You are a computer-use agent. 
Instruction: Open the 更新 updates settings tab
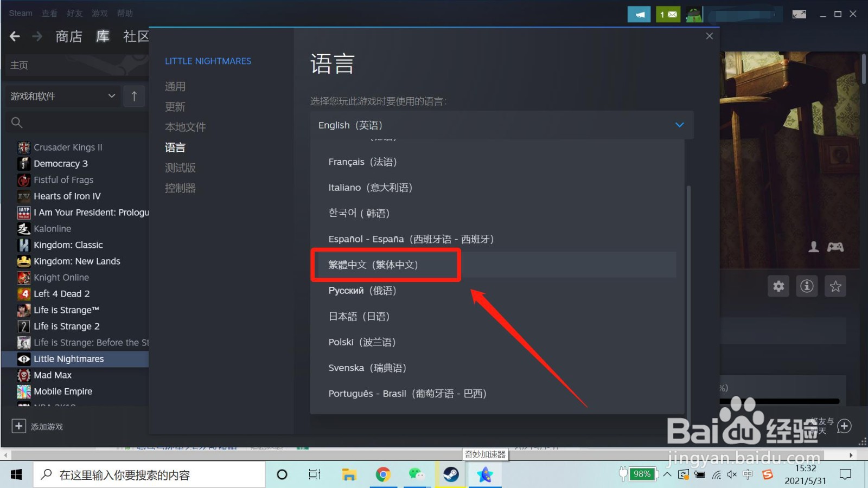tap(175, 107)
